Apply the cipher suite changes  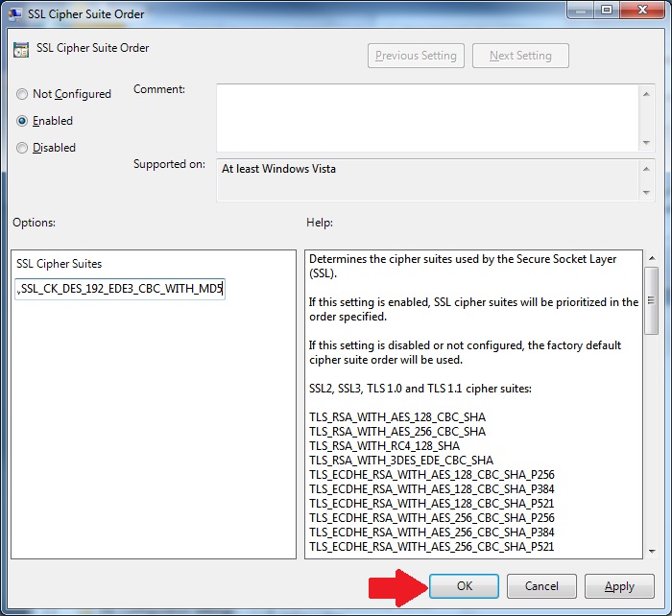pos(619,586)
